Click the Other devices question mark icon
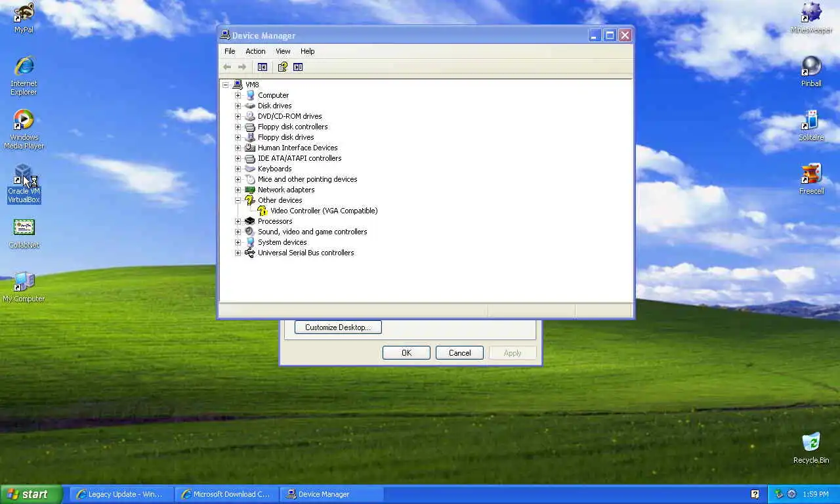 pos(250,200)
